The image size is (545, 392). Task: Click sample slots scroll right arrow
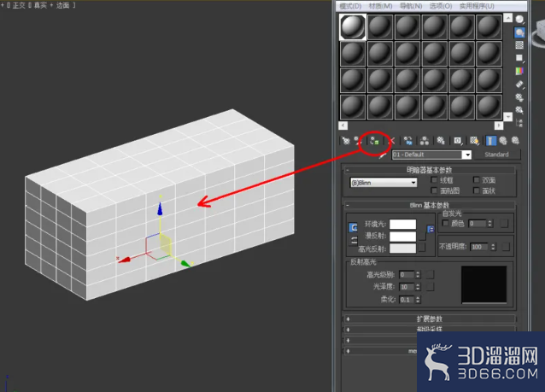point(498,126)
